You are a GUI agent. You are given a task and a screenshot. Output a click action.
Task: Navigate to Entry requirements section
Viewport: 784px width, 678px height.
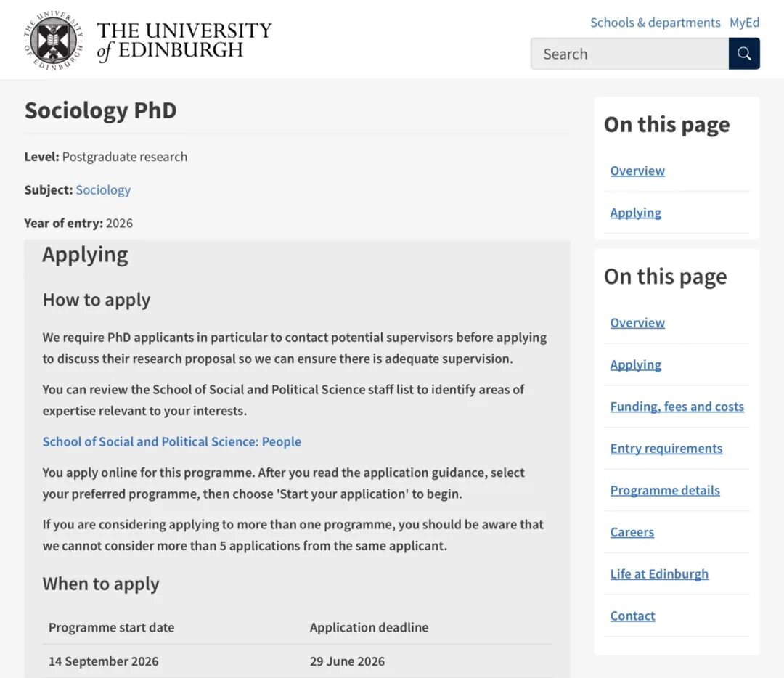pos(666,449)
